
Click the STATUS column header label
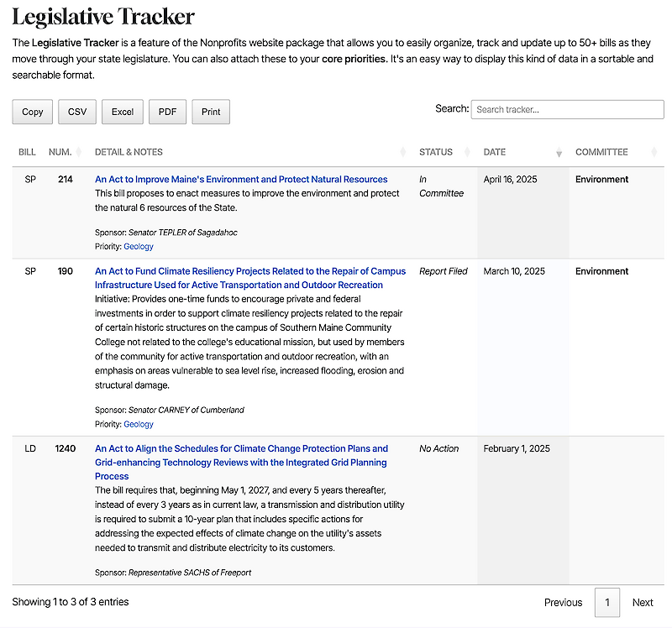[436, 152]
